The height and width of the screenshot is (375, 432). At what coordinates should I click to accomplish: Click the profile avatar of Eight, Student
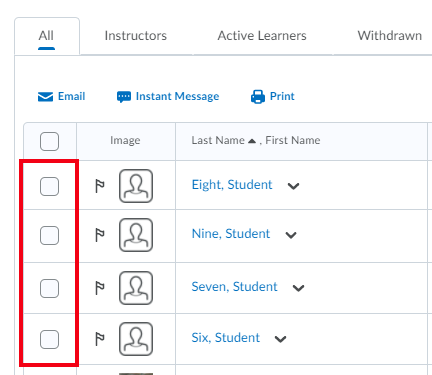(x=136, y=186)
